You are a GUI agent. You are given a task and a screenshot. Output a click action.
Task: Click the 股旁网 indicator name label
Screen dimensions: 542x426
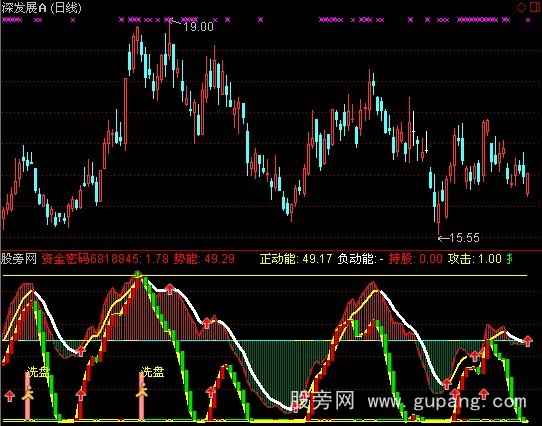[x=19, y=259]
